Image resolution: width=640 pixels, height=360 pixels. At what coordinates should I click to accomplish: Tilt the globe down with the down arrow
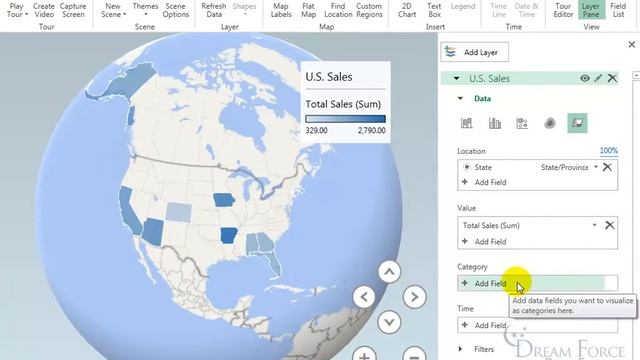coord(389,322)
